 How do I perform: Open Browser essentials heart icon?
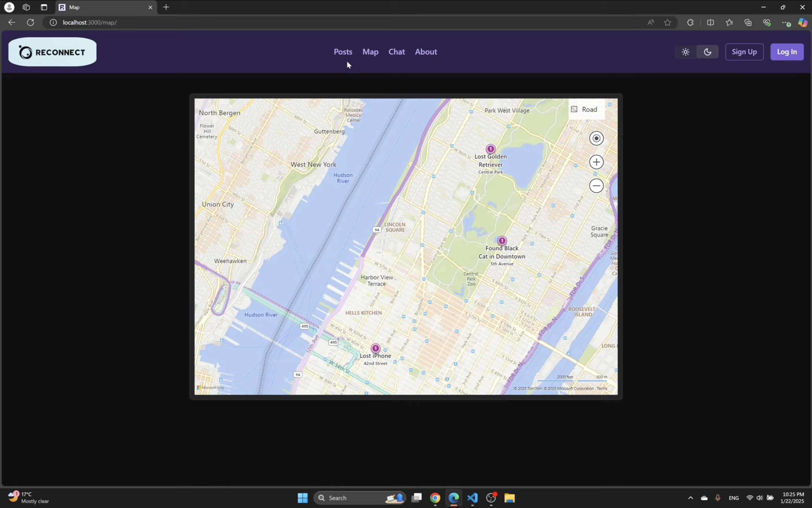coord(767,22)
